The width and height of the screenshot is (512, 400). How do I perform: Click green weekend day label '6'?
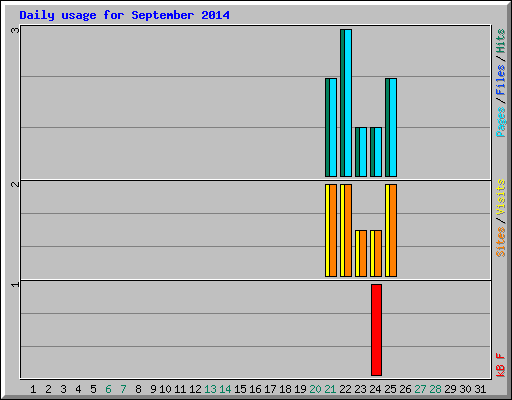point(108,389)
